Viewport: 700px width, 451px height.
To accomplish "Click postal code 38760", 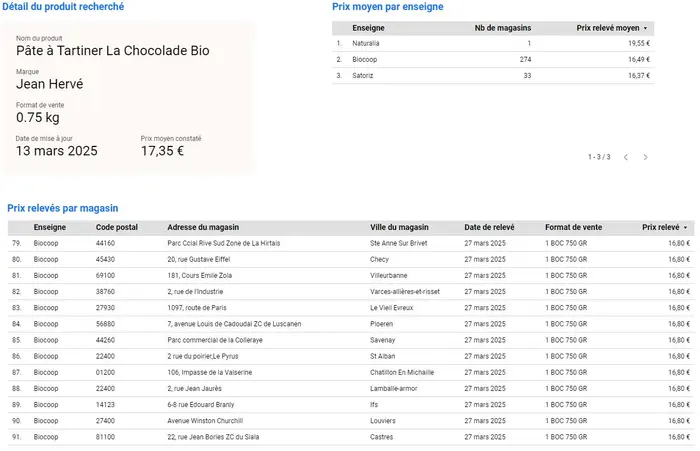I will tap(105, 292).
